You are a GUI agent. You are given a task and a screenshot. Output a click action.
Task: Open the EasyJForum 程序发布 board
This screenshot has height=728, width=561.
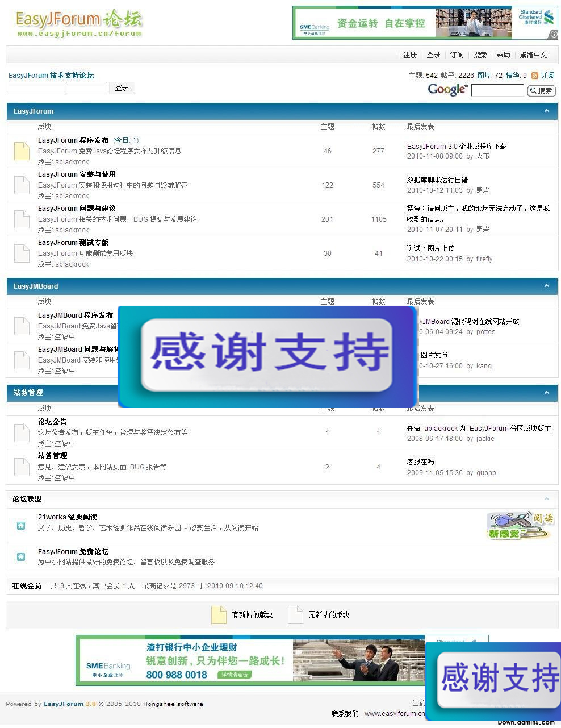[73, 140]
